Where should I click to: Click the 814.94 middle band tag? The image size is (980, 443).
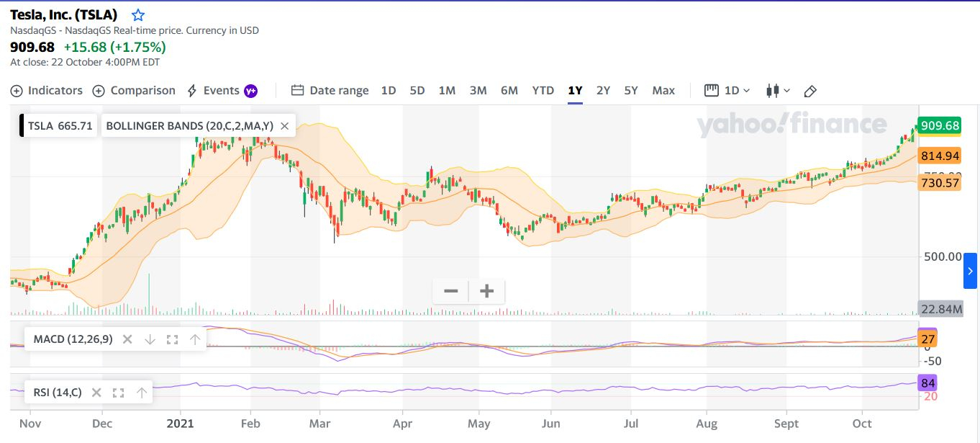[940, 156]
